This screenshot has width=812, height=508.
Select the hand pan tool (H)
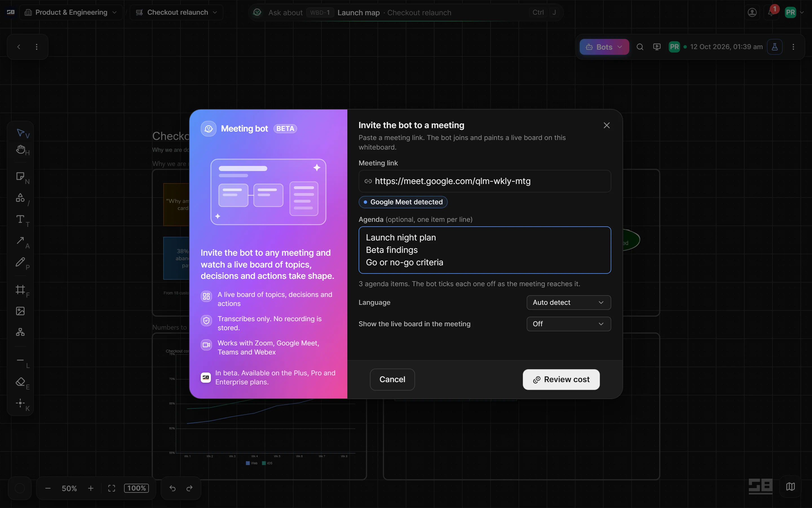click(21, 149)
